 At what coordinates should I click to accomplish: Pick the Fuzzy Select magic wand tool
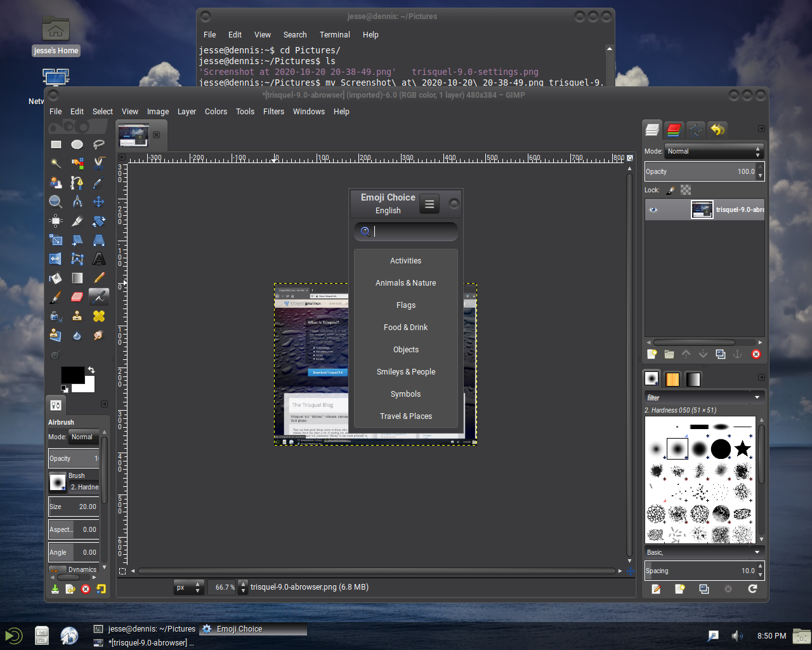[x=56, y=164]
